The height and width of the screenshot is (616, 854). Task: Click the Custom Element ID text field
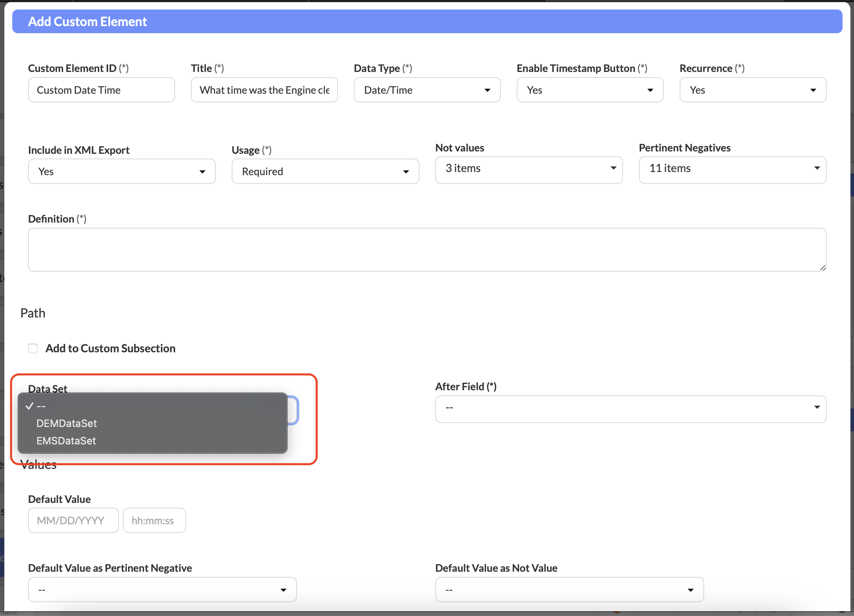click(x=101, y=90)
